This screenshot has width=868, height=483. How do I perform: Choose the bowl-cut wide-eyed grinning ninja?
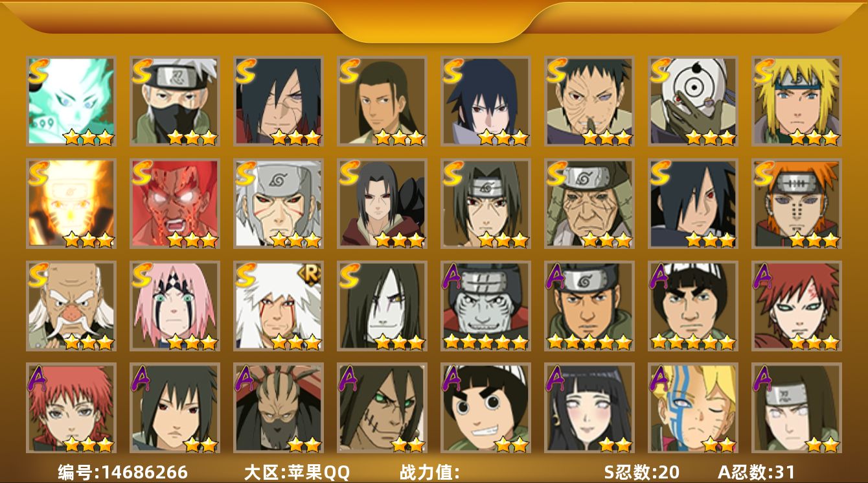tap(486, 408)
